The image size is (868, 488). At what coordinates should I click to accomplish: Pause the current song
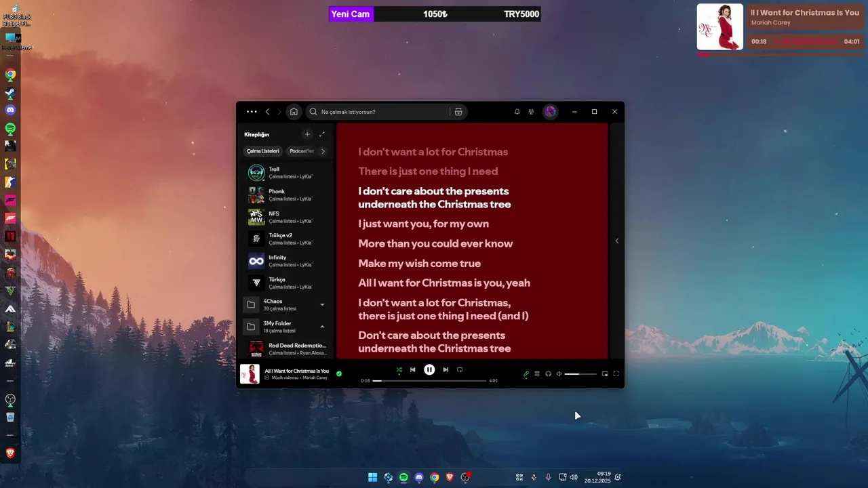click(x=429, y=370)
